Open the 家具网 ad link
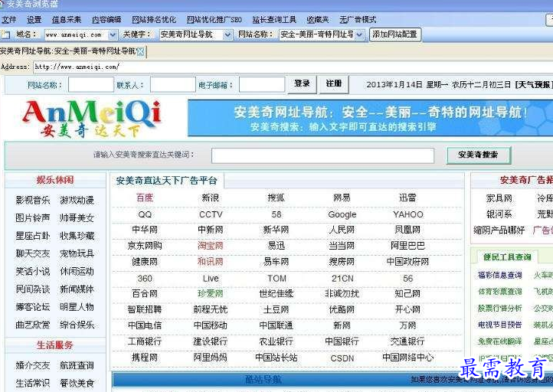The image size is (553, 392). tap(499, 198)
